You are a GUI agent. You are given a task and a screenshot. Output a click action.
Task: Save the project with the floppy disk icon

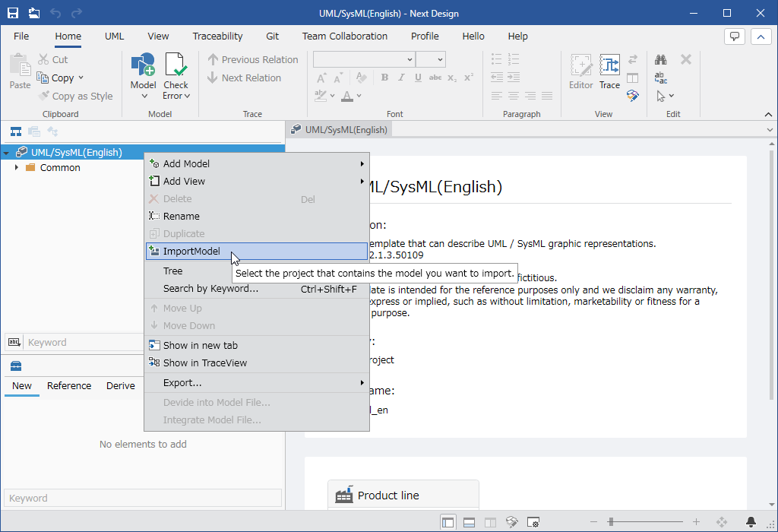[x=13, y=13]
